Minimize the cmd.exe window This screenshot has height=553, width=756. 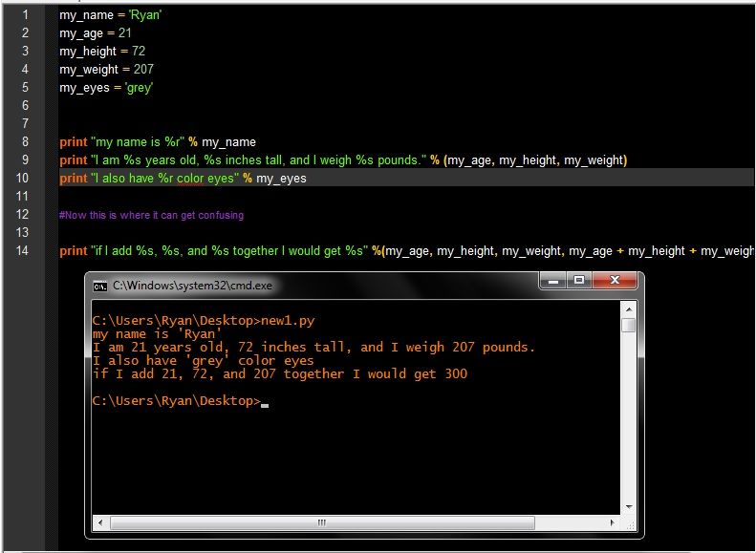[554, 283]
